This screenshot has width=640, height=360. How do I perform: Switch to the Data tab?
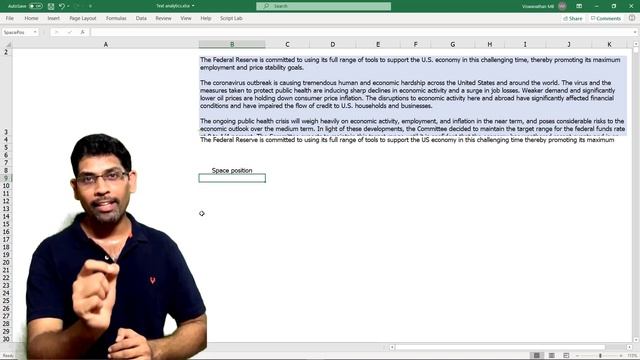tap(141, 18)
